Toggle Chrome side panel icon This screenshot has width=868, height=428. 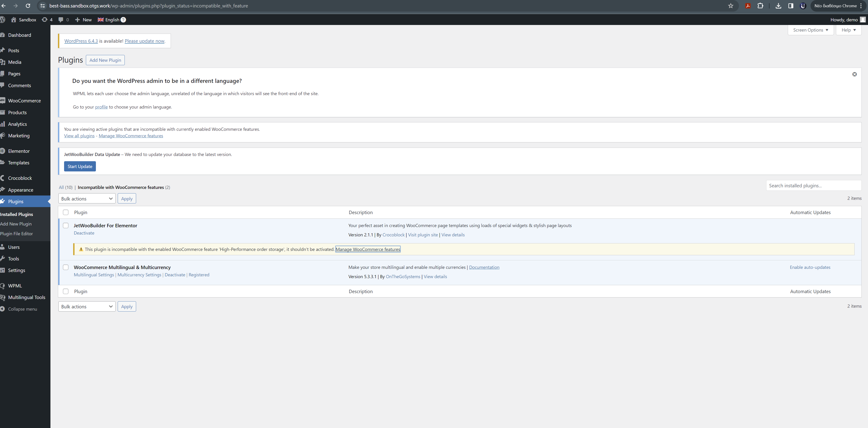[x=791, y=6]
